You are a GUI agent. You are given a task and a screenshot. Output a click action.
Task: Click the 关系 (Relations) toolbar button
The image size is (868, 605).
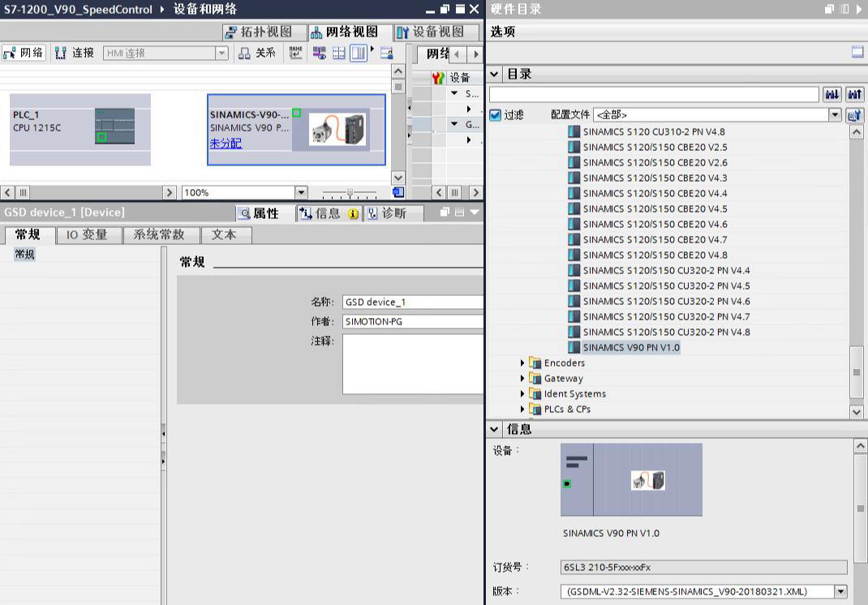(257, 54)
